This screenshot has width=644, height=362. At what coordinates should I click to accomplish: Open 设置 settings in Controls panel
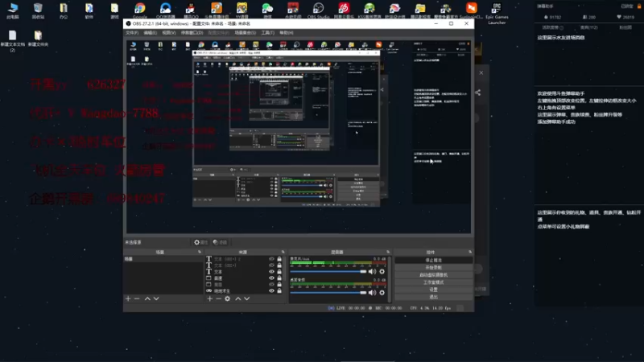433,290
